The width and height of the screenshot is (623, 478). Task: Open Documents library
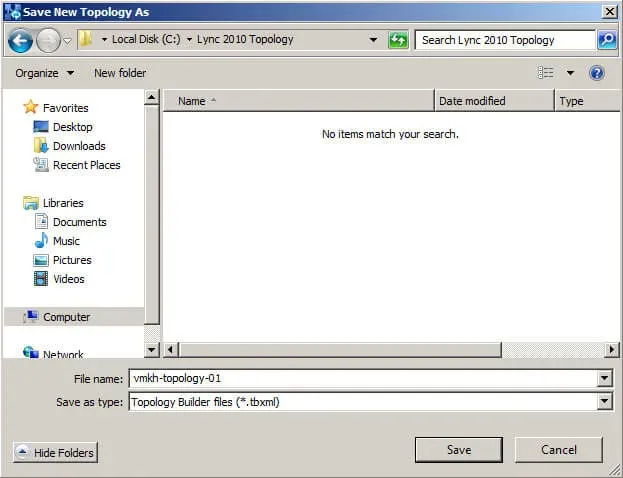[79, 222]
